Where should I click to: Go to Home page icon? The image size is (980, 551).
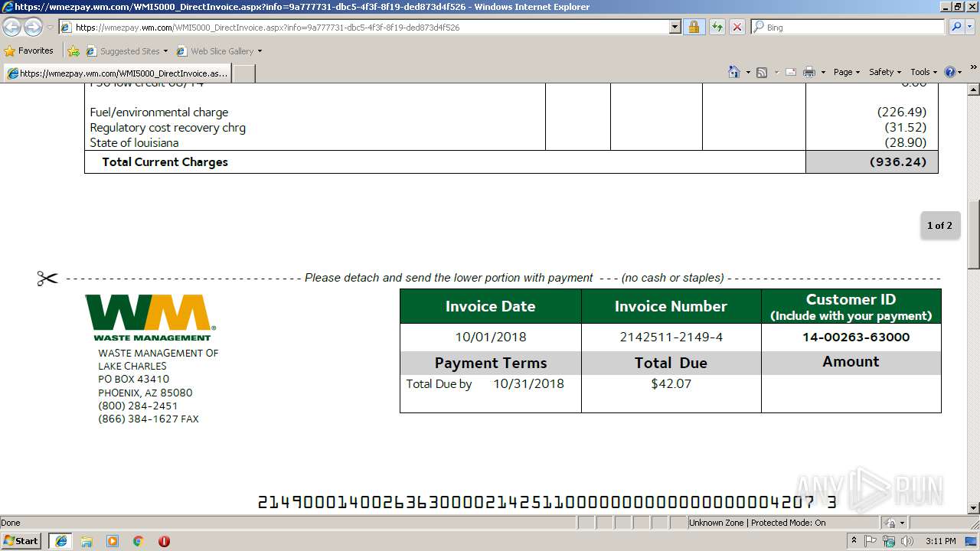click(734, 72)
